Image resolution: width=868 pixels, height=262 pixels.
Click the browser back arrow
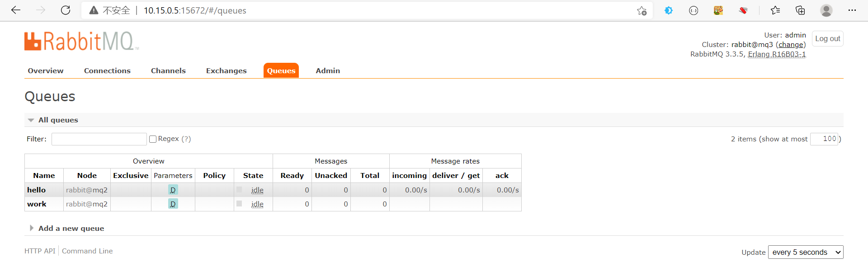pyautogui.click(x=16, y=10)
